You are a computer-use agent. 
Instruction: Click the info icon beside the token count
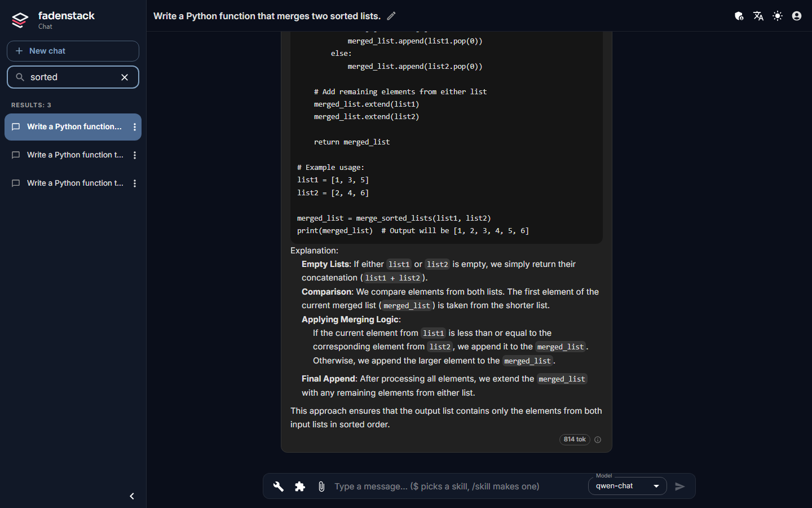tap(598, 440)
